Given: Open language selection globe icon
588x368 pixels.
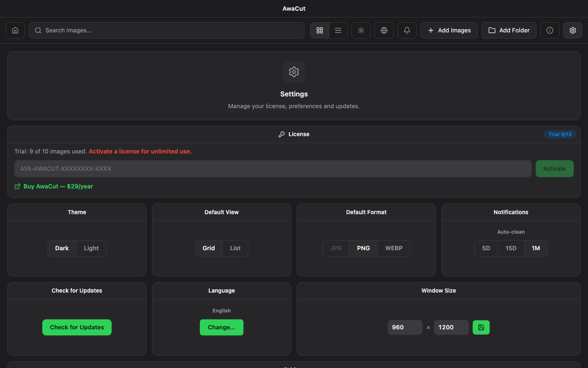Looking at the screenshot, I should (384, 30).
